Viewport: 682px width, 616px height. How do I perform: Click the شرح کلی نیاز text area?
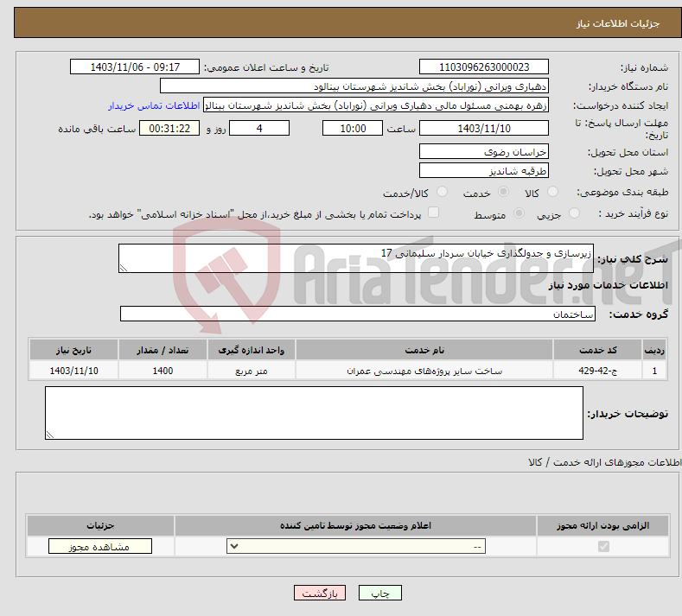tap(356, 258)
